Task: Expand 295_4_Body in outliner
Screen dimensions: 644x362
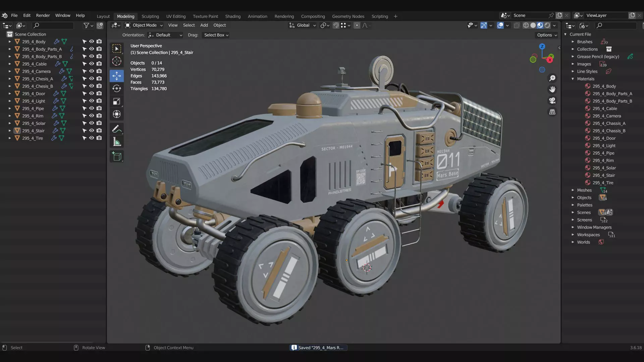Action: tap(10, 42)
